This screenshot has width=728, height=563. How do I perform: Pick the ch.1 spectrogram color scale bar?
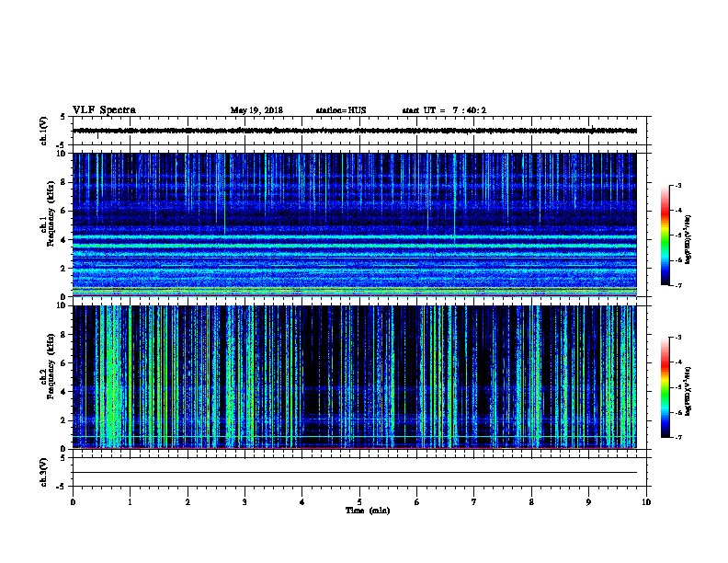[x=665, y=236]
